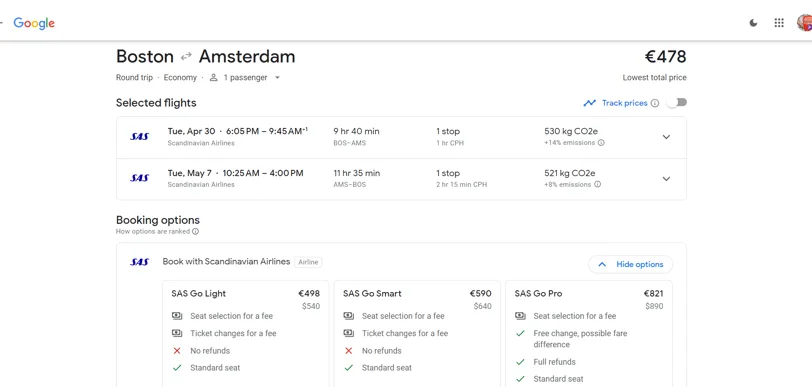Click seat fee icon in SAS Go Light
The image size is (812, 387).
coord(177,316)
